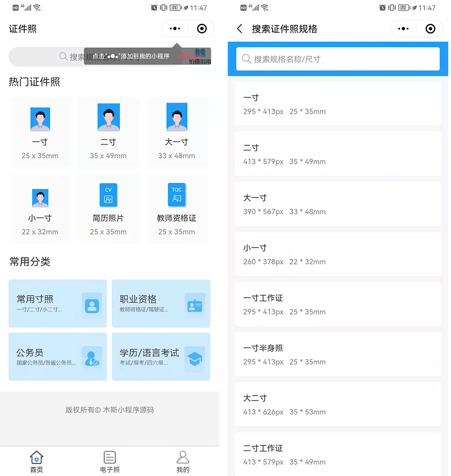Select the 二寸 photo thumbnail
This screenshot has height=476, width=451.
tap(108, 117)
